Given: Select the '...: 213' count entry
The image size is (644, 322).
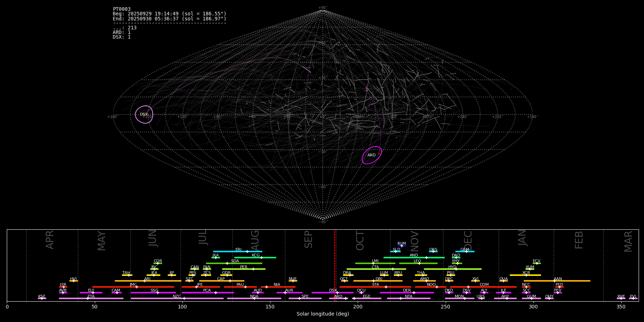Looking at the screenshot, I should coord(125,28).
